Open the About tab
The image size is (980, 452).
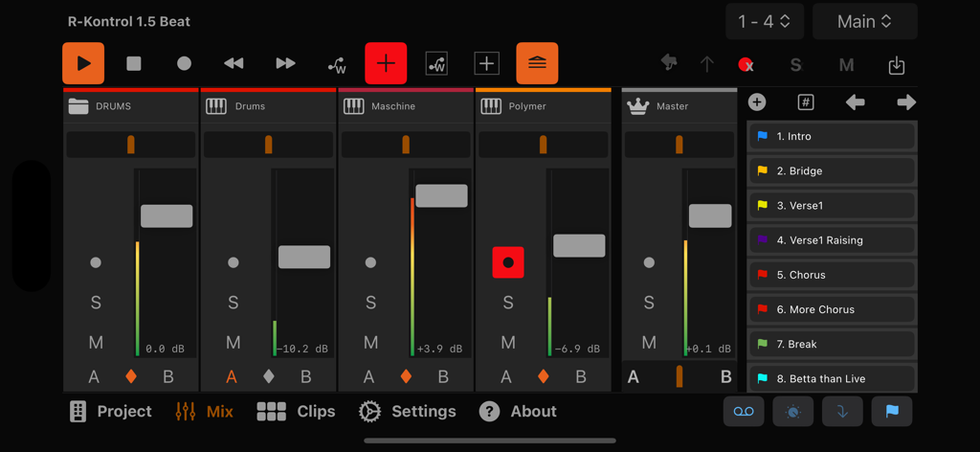pos(518,412)
